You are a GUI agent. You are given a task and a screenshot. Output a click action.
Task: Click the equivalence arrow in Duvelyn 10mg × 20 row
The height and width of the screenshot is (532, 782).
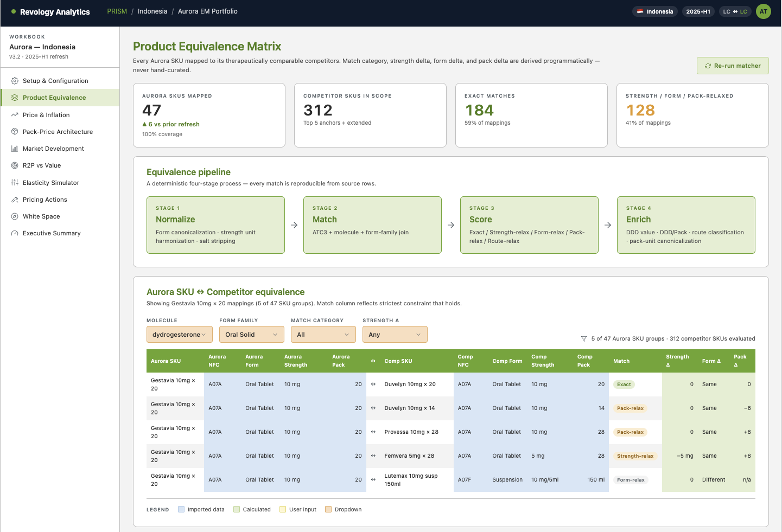(373, 384)
